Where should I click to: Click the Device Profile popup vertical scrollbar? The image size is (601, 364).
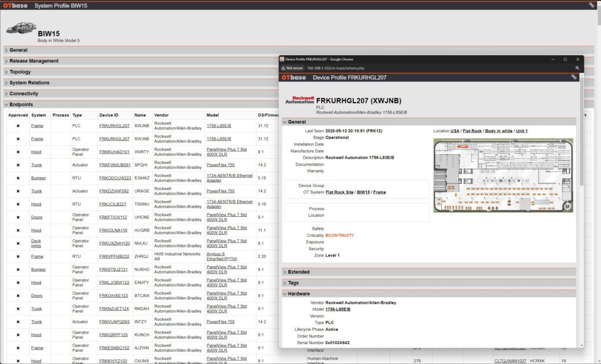[581, 211]
